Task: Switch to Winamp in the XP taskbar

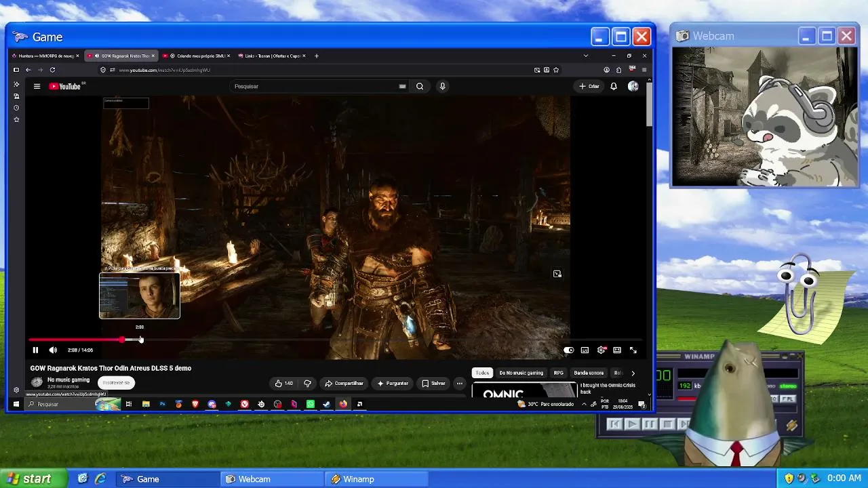Action: (376, 479)
